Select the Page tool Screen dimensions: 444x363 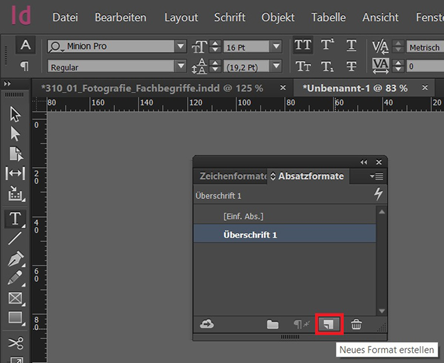tap(16, 154)
